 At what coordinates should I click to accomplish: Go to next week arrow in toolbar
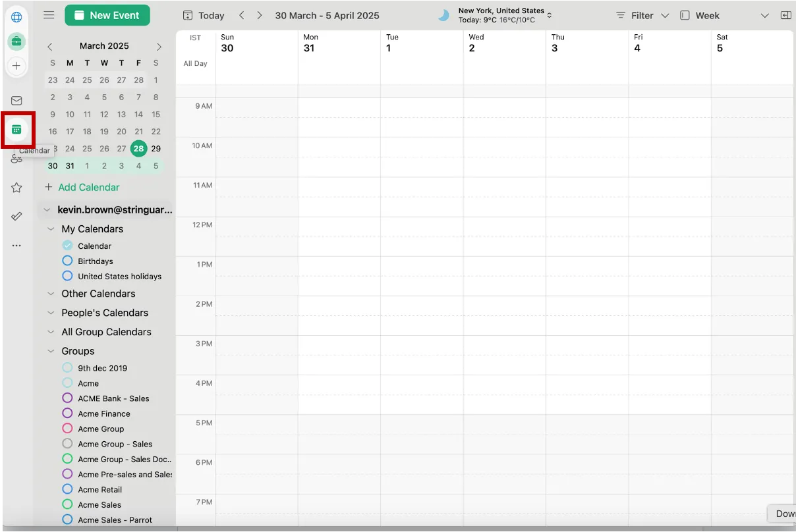click(260, 15)
